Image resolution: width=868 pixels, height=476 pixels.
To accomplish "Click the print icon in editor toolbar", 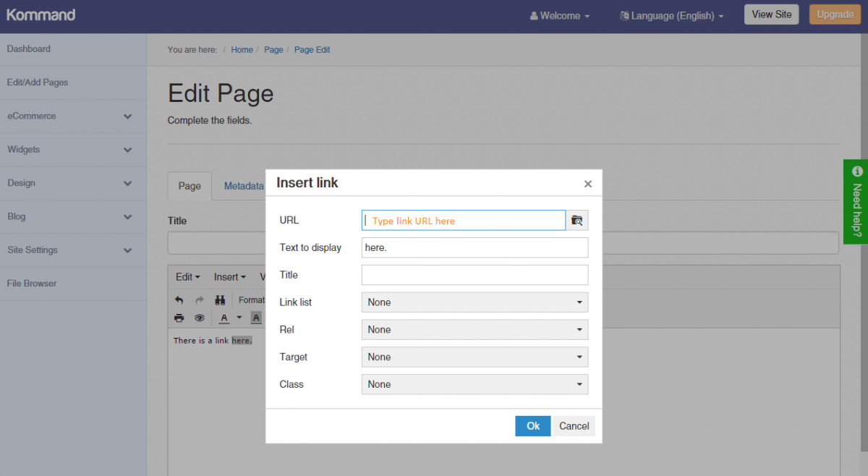I will (x=179, y=318).
